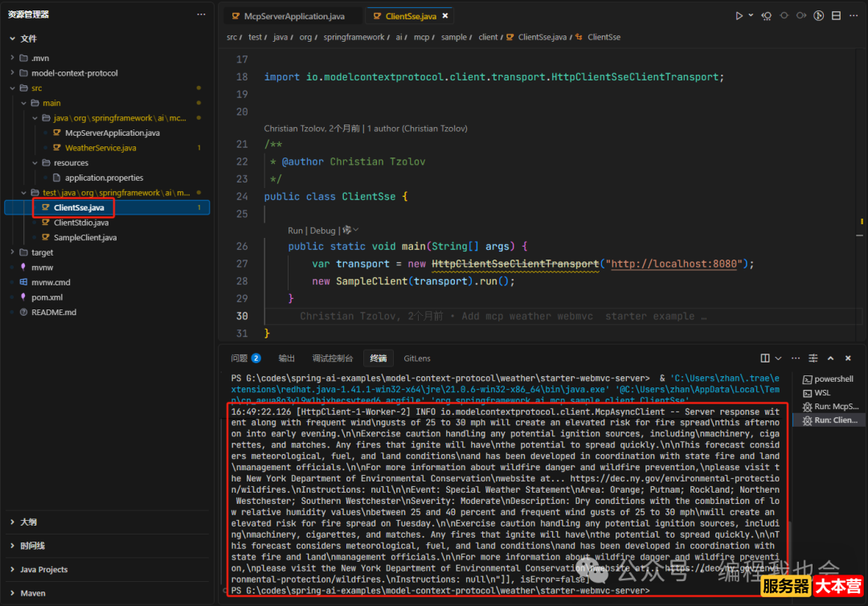The width and height of the screenshot is (868, 606).
Task: Select ClientSse.java in file tree
Action: [x=79, y=207]
